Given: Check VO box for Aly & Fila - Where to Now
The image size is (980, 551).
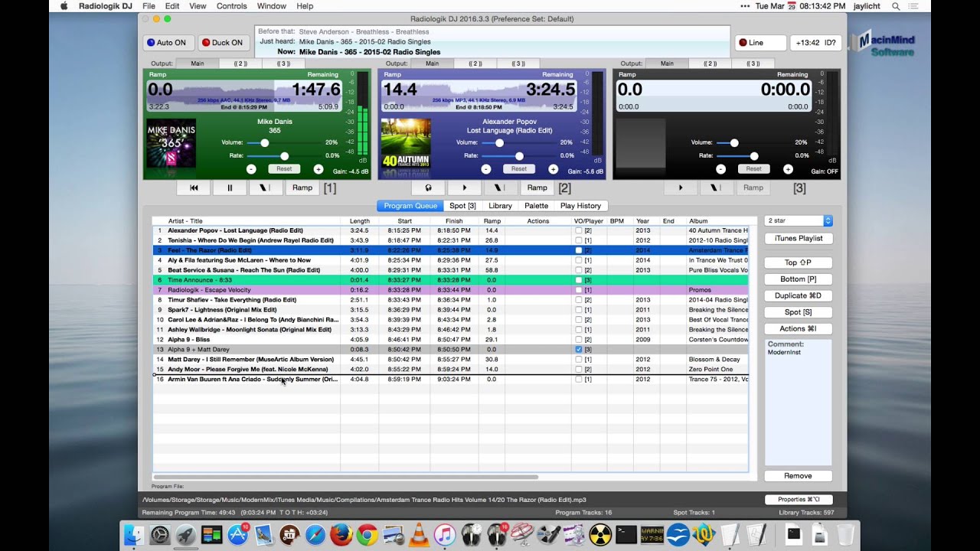Looking at the screenshot, I should pyautogui.click(x=579, y=260).
